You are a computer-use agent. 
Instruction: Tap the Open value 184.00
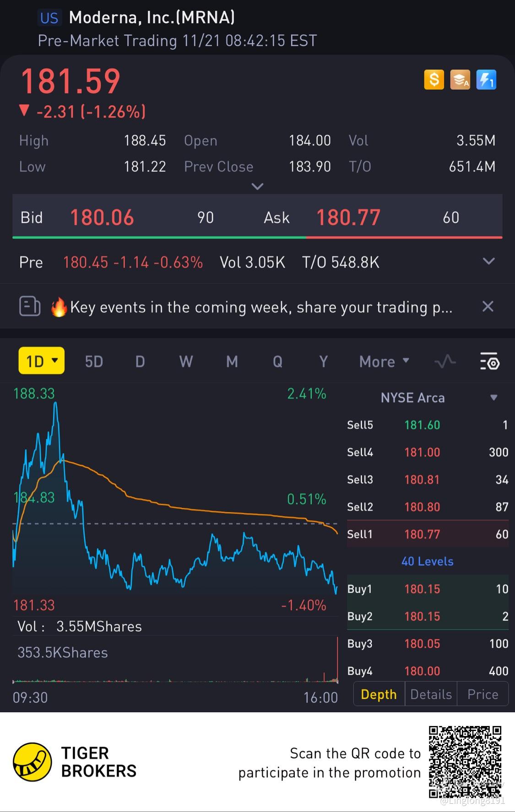point(309,140)
